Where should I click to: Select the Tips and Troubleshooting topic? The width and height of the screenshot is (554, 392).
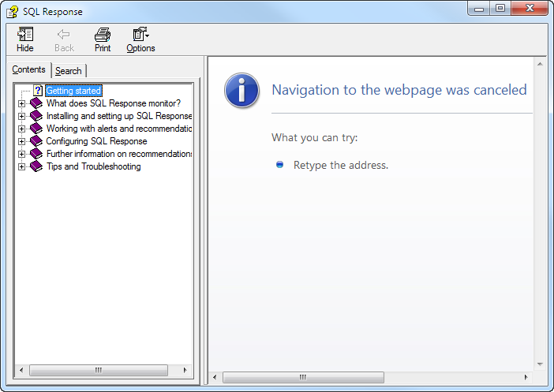93,166
